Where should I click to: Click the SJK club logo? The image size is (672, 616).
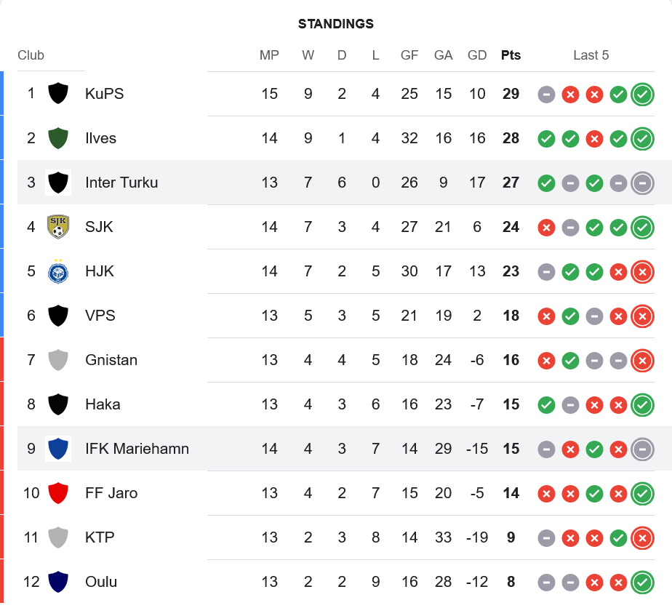58,227
